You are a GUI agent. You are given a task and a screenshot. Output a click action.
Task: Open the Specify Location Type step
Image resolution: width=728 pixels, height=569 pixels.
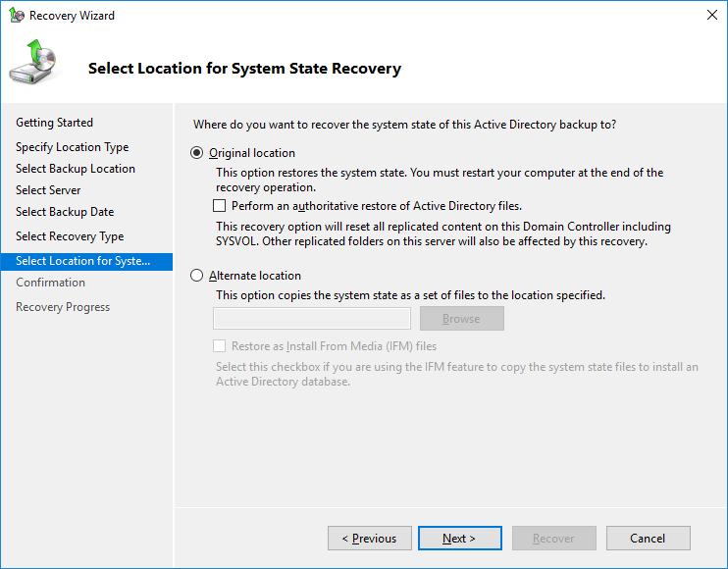73,147
